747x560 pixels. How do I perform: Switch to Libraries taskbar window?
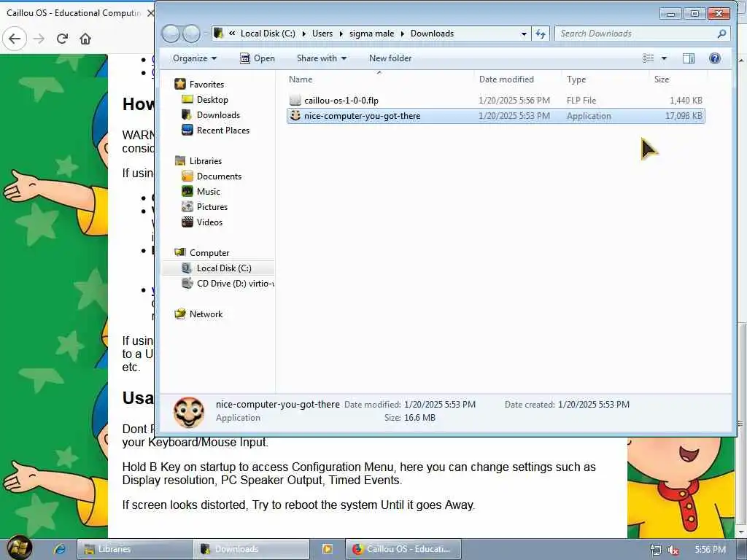tap(135, 549)
